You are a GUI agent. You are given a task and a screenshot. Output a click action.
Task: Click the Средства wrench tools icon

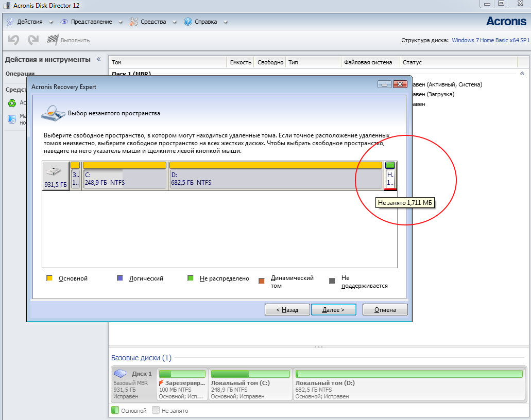[x=134, y=22]
